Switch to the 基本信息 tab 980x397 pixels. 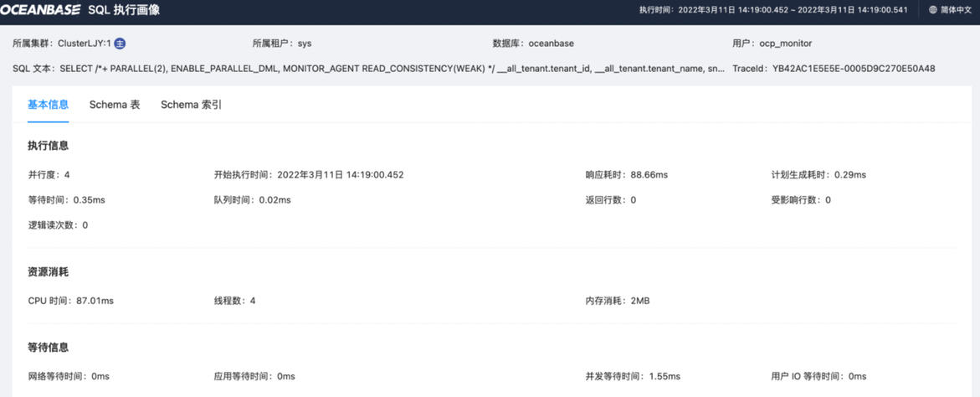(x=49, y=105)
